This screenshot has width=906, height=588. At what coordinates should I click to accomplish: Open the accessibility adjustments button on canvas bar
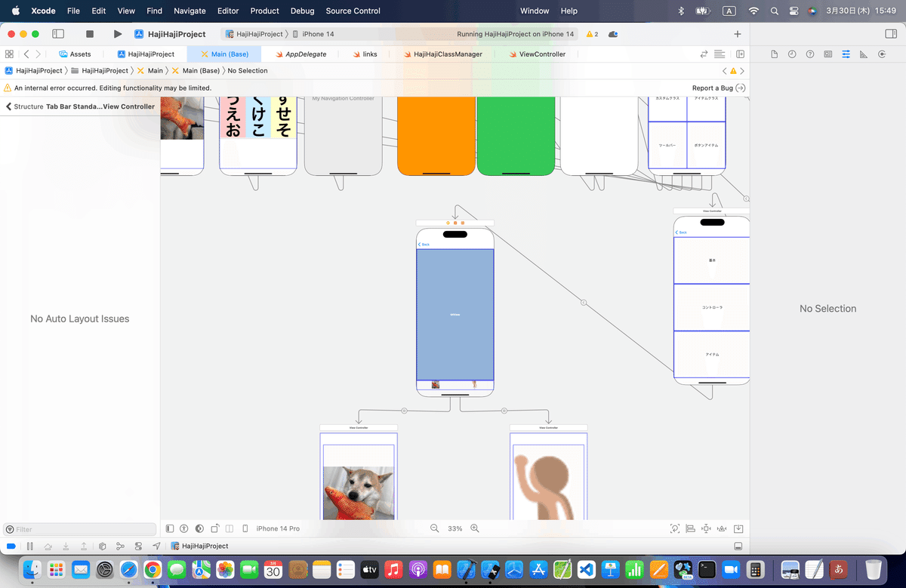183,528
